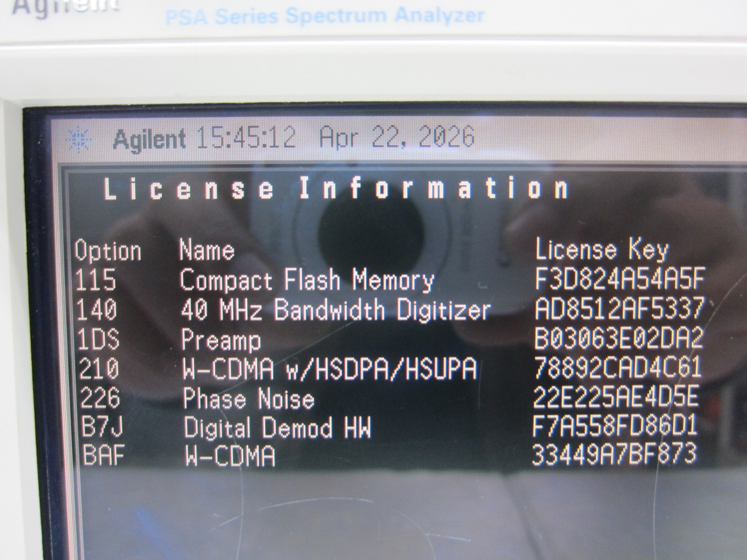Viewport: 747px width, 560px height.
Task: Select option B7J cell
Action: 102,427
